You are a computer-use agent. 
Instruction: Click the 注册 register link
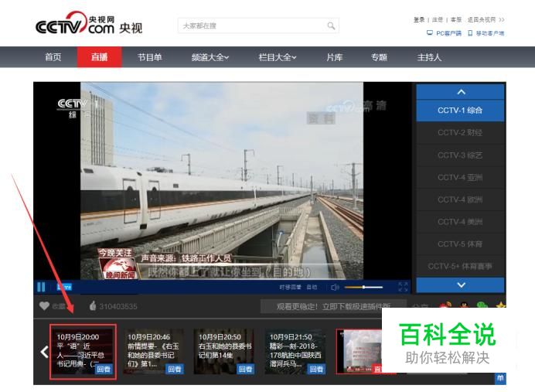438,20
